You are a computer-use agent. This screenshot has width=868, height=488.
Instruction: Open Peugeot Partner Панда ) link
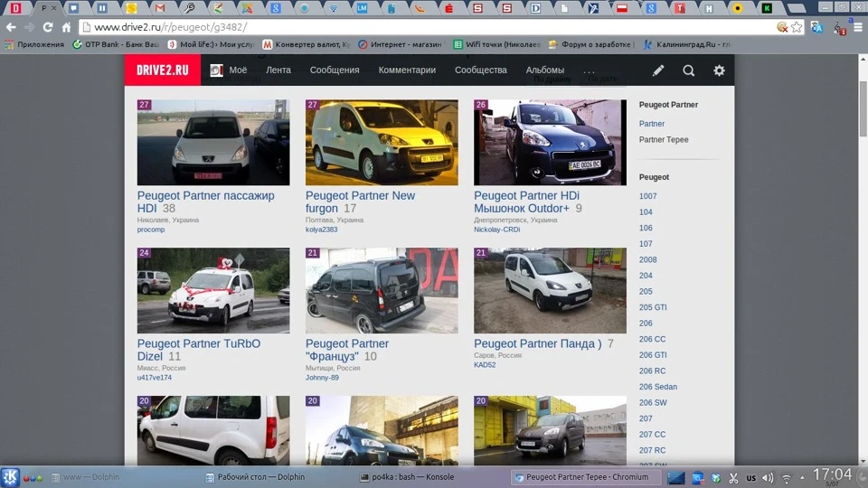pos(537,343)
